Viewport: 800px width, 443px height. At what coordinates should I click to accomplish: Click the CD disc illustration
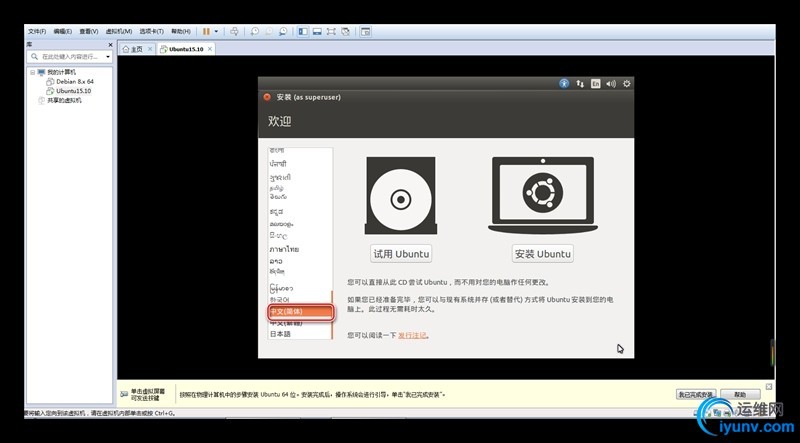pos(401,196)
